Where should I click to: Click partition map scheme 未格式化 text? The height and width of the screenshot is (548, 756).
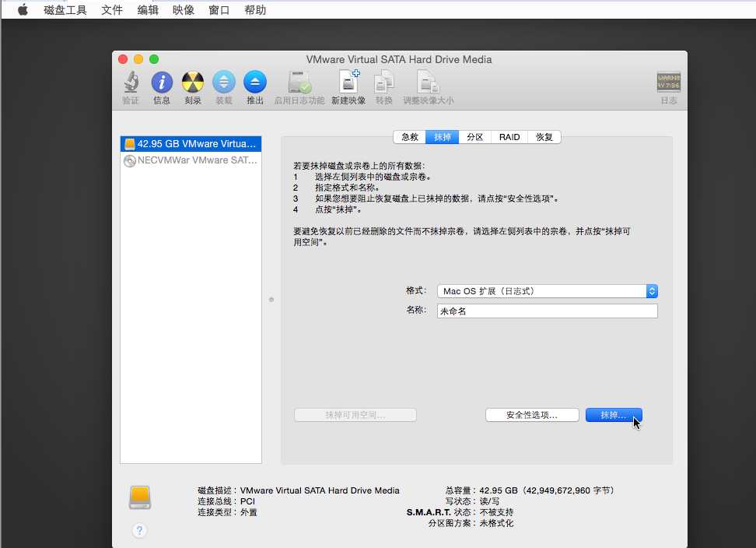tap(496, 523)
